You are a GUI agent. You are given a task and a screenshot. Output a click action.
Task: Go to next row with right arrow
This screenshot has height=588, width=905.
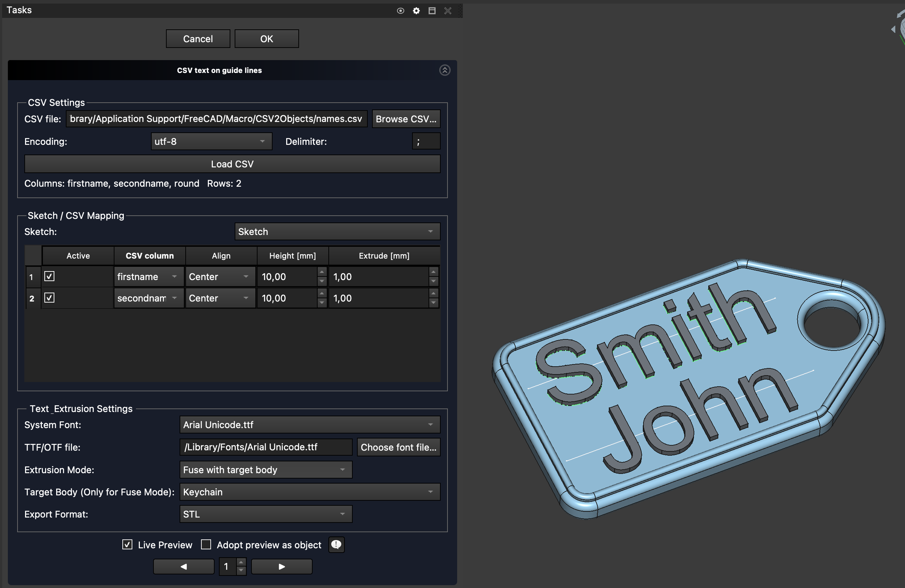point(282,567)
